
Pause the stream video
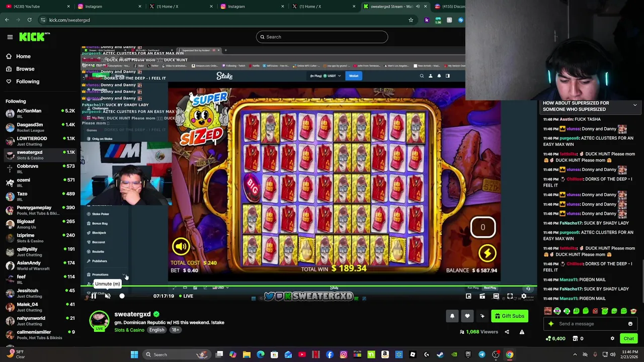pyautogui.click(x=94, y=296)
